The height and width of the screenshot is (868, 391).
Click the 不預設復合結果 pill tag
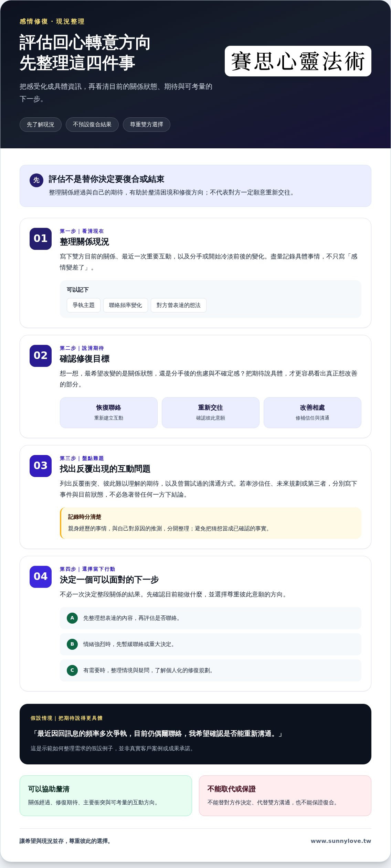click(92, 125)
